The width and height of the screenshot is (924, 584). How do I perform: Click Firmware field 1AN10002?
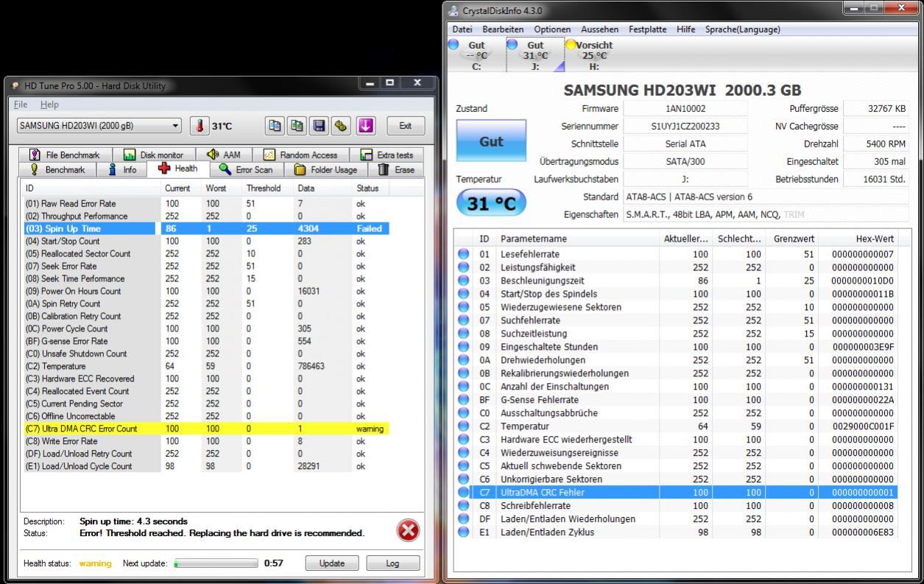point(685,108)
